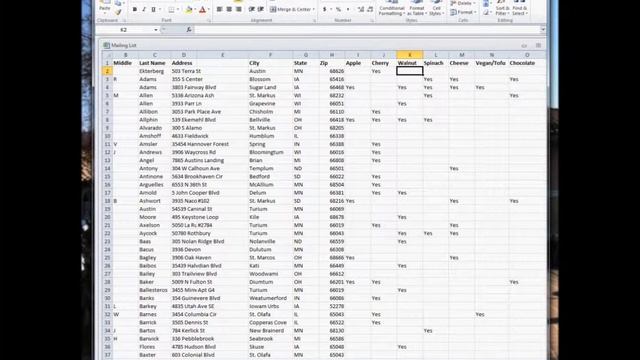Image resolution: width=640 pixels, height=360 pixels.
Task: Select the Last Name header cell
Action: [154, 63]
